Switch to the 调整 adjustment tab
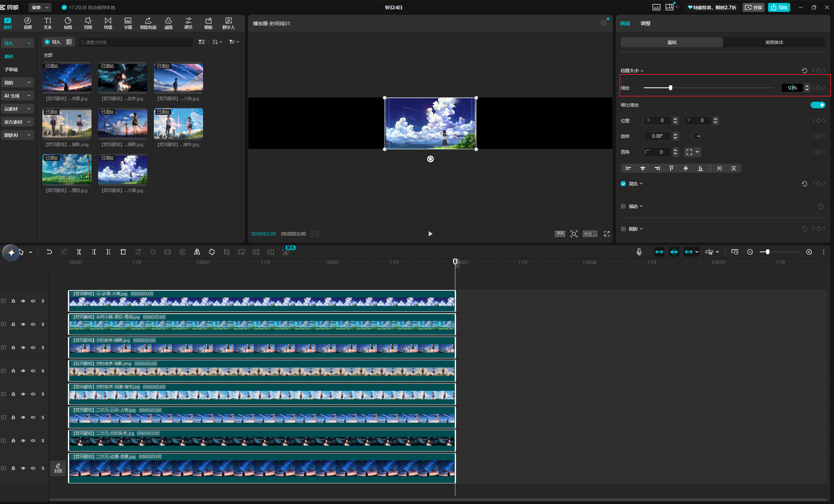The height and width of the screenshot is (504, 834). coord(645,23)
